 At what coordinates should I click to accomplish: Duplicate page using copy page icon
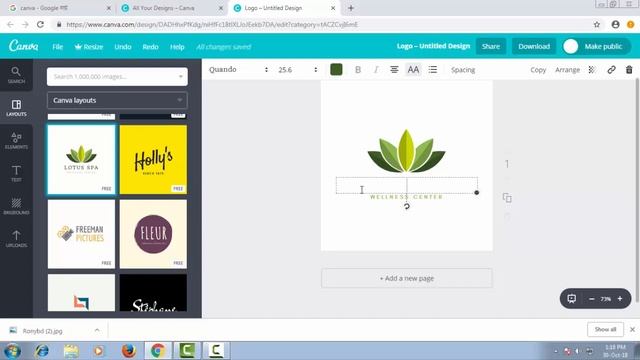coord(507,198)
